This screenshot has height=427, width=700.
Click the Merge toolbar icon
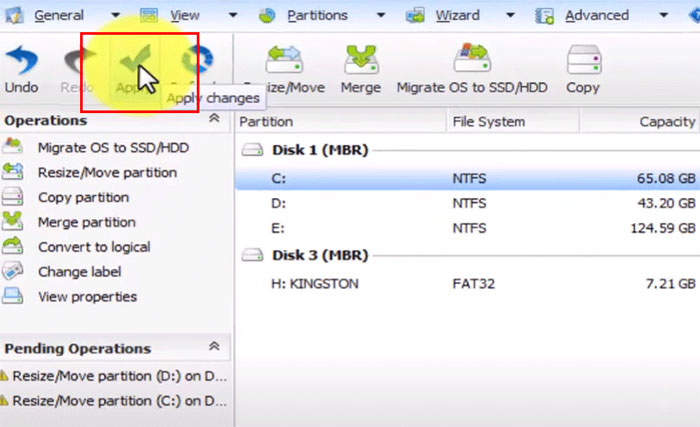click(x=361, y=59)
